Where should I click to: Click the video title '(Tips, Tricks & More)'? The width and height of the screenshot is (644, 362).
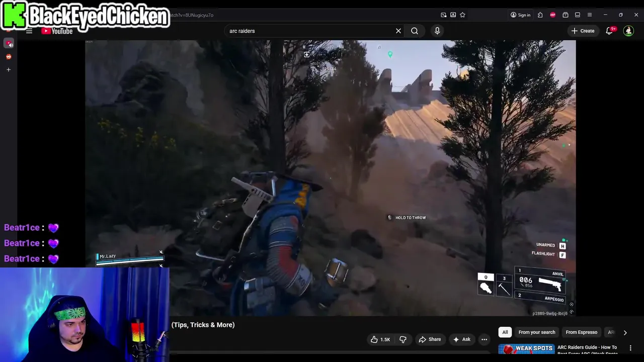tap(203, 325)
